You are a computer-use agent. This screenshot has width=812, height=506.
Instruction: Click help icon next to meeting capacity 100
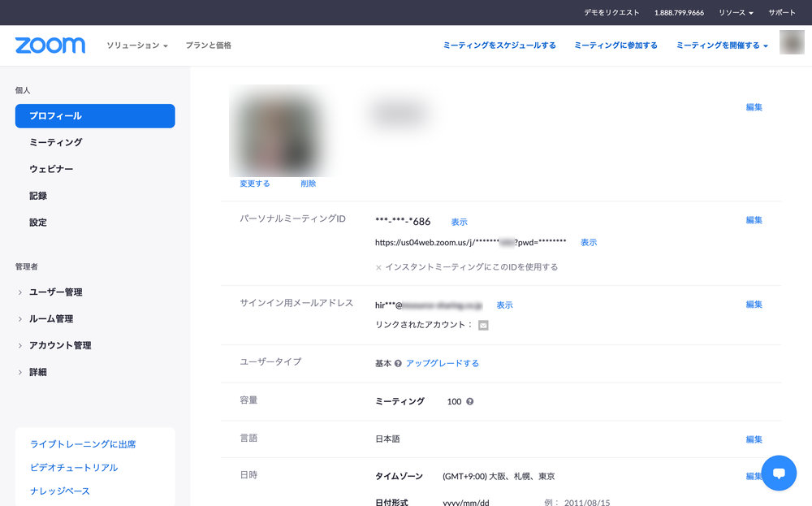pyautogui.click(x=469, y=401)
